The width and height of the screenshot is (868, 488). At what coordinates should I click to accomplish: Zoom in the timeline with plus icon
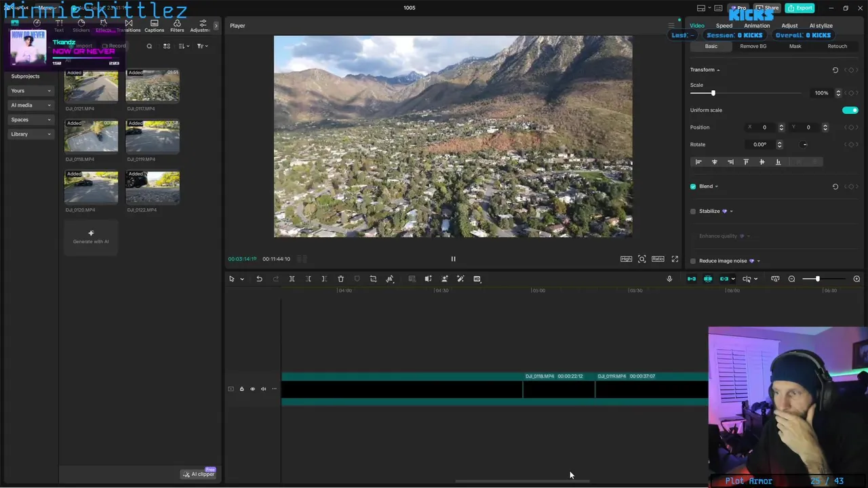(x=856, y=279)
